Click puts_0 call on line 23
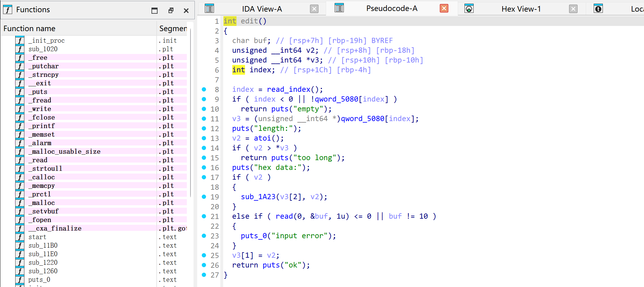This screenshot has width=644, height=287. (x=254, y=236)
